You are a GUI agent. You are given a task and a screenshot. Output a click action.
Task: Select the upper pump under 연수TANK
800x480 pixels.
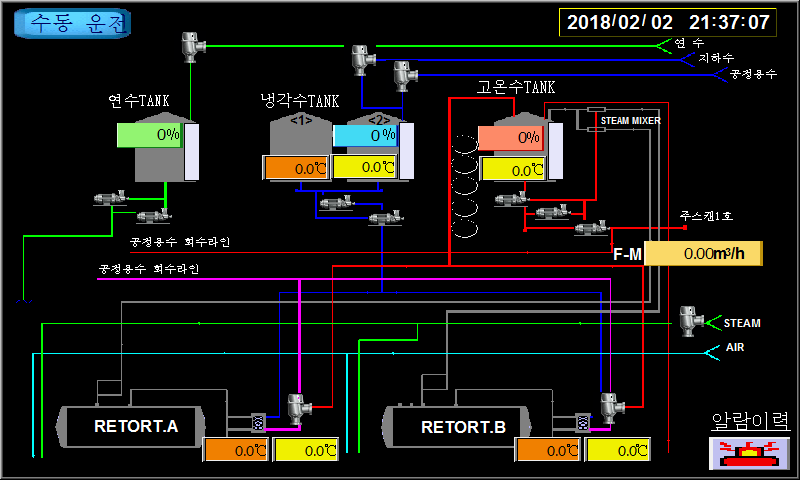pyautogui.click(x=106, y=198)
